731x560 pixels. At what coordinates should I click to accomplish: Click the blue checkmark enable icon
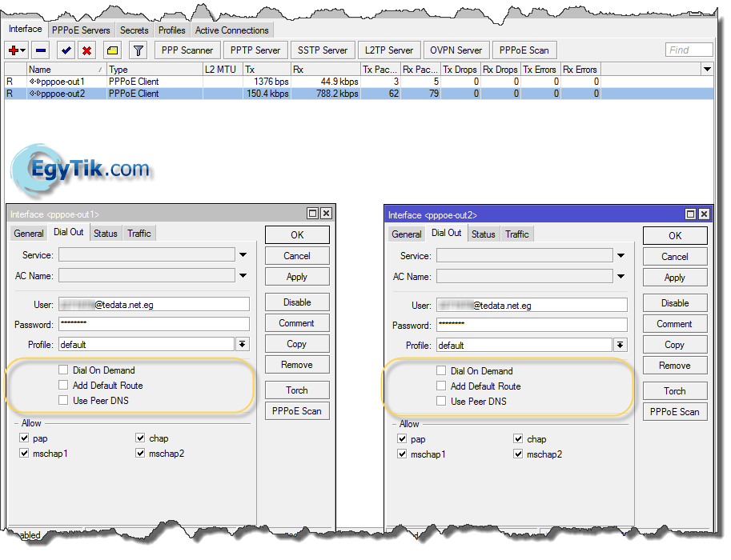point(66,50)
